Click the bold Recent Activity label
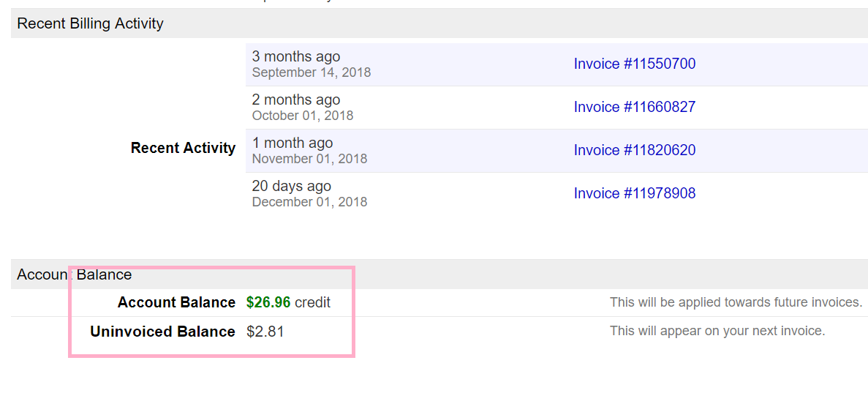Image resolution: width=868 pixels, height=404 pixels. click(183, 148)
